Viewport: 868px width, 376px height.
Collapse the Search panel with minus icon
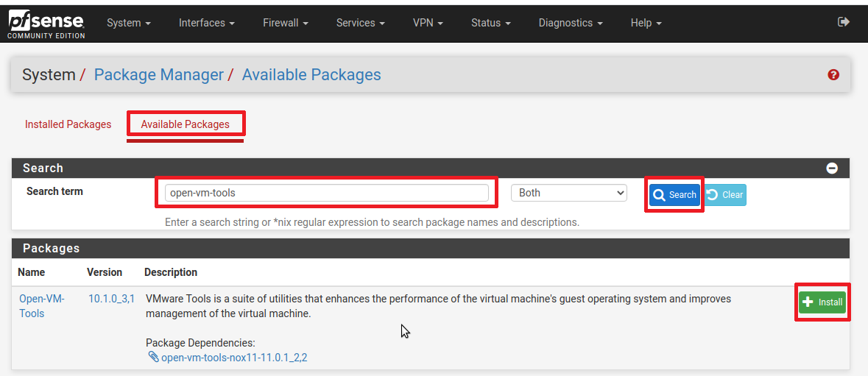point(832,168)
